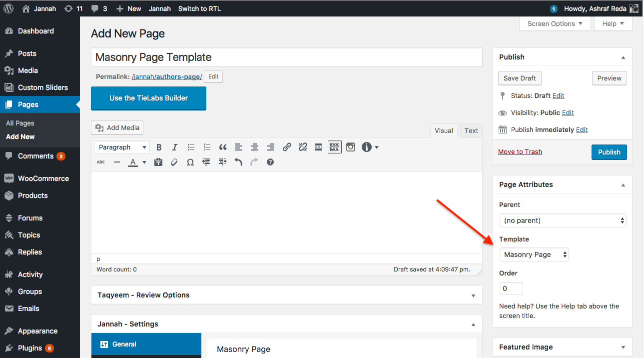
Task: Insert a special character
Action: tap(190, 162)
